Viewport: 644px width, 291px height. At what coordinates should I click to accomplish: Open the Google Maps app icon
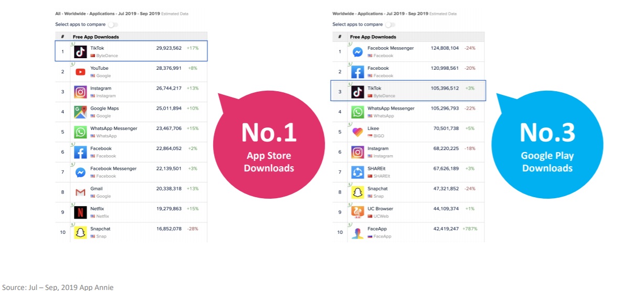point(80,112)
